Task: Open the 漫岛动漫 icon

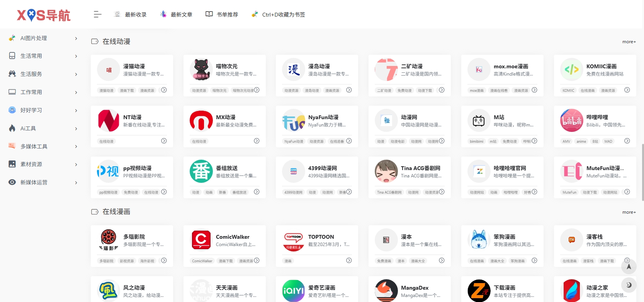Action: pyautogui.click(x=294, y=70)
